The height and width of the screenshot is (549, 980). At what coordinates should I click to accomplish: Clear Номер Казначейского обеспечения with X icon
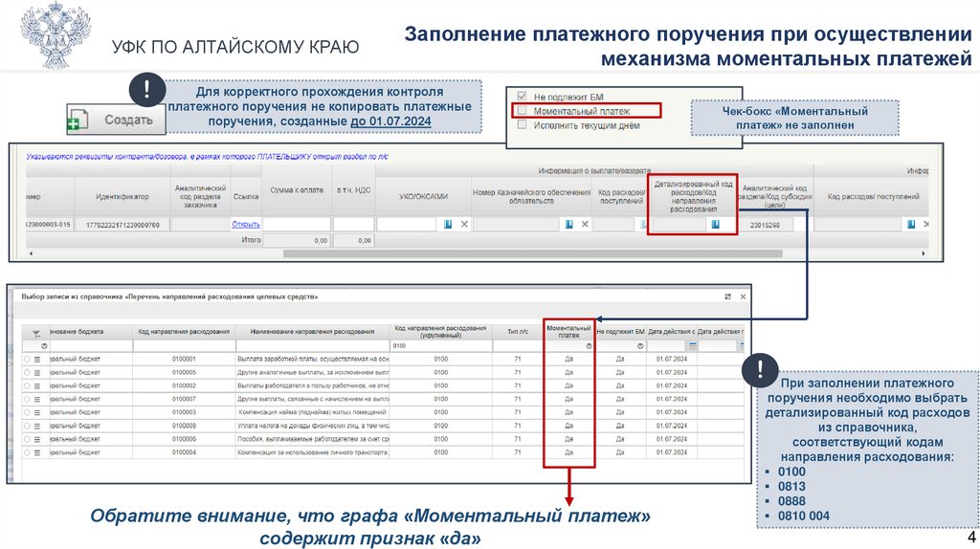pyautogui.click(x=585, y=224)
